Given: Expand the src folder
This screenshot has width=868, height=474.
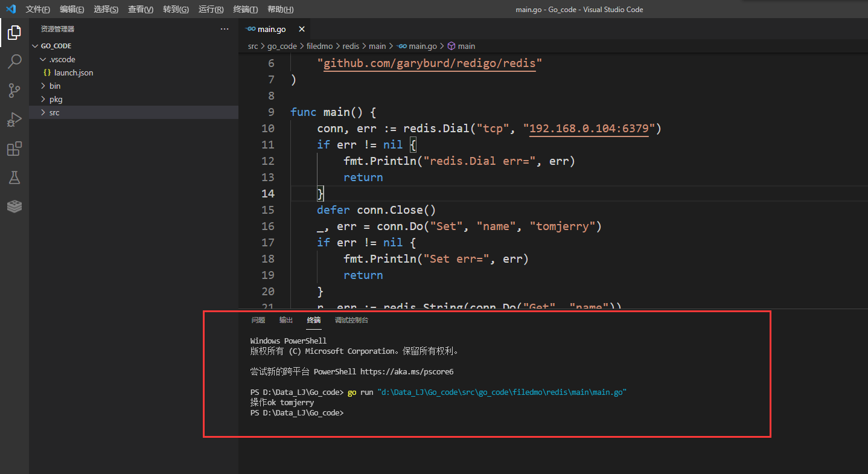Looking at the screenshot, I should (43, 112).
